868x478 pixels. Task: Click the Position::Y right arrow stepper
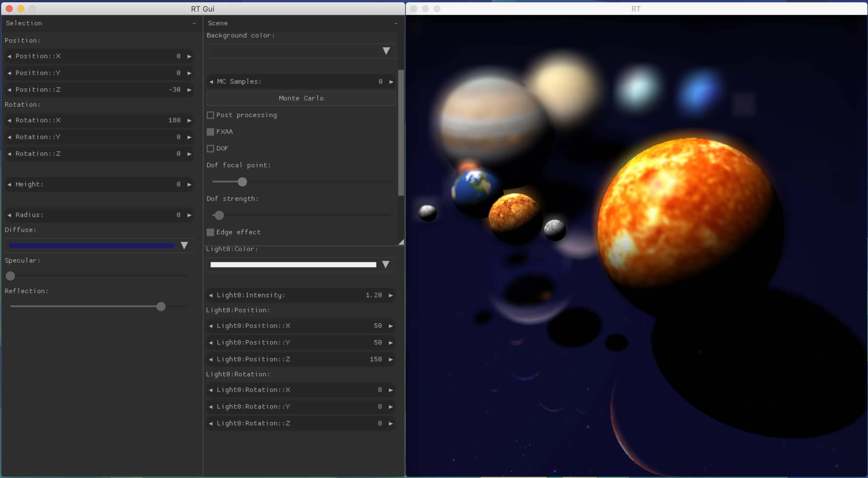[x=189, y=72]
